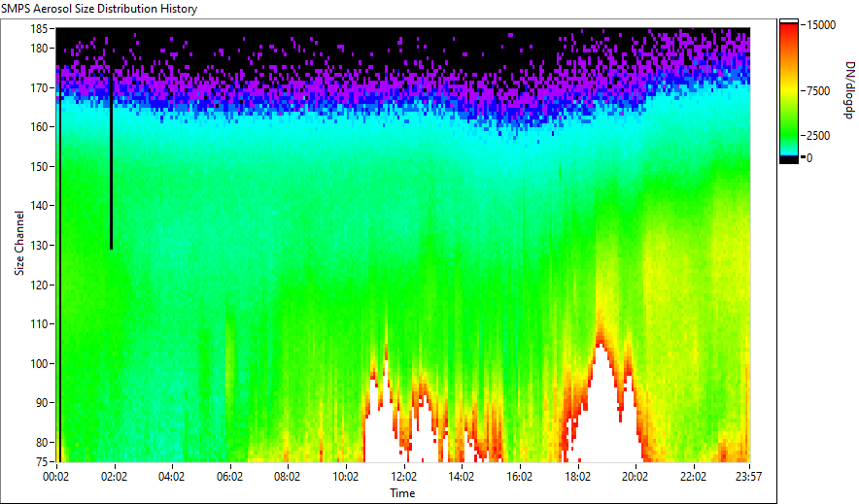Click the 'Size Channel' y-axis label
Image resolution: width=859 pixels, height=504 pixels.
19,243
